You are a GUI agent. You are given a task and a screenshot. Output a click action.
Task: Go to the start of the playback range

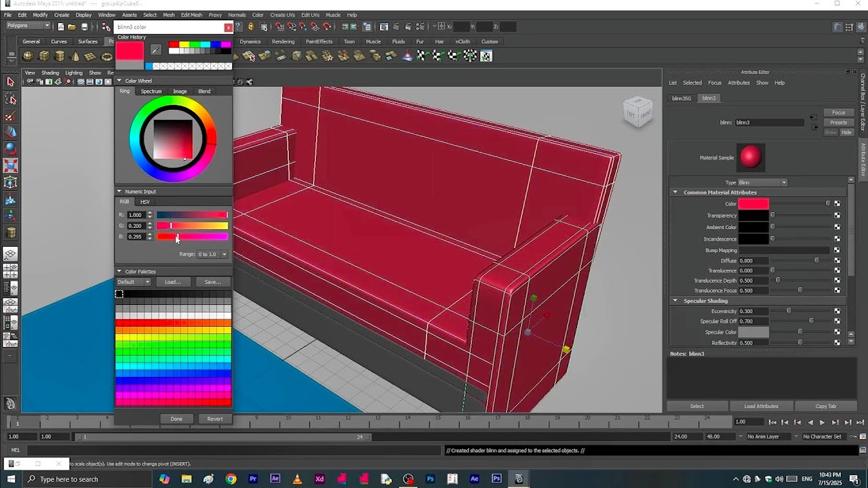point(772,422)
